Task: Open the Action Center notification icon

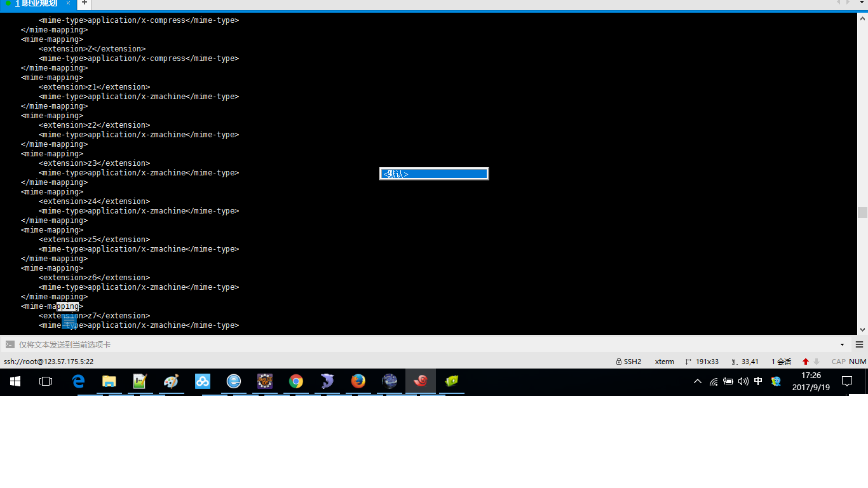Action: [x=847, y=381]
